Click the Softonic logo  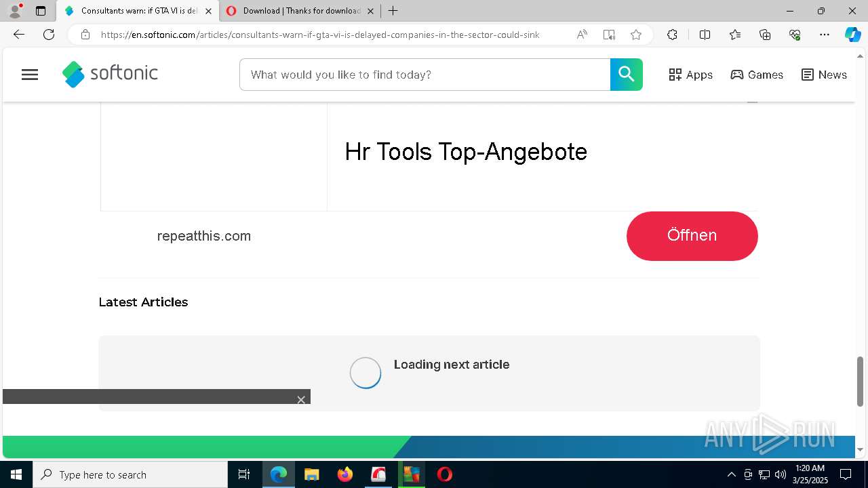[x=110, y=75]
